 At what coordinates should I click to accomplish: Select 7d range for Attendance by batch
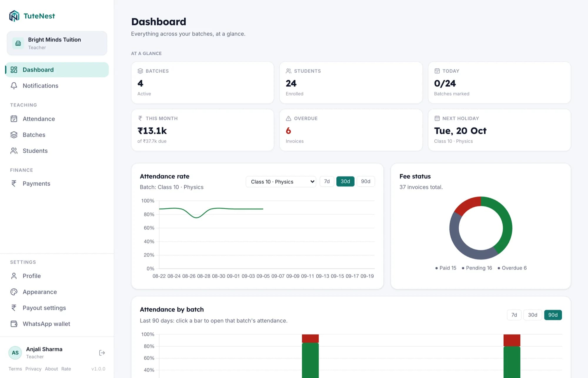tap(514, 315)
